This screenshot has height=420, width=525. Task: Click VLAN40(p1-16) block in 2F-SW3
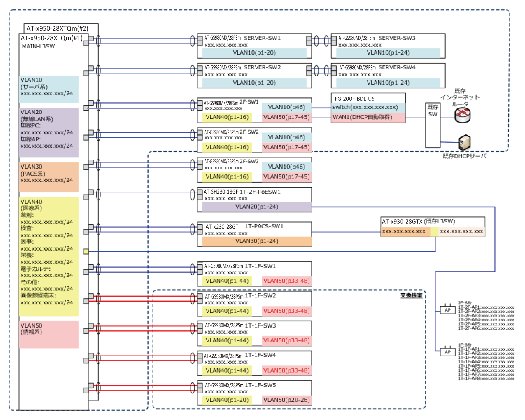point(227,177)
